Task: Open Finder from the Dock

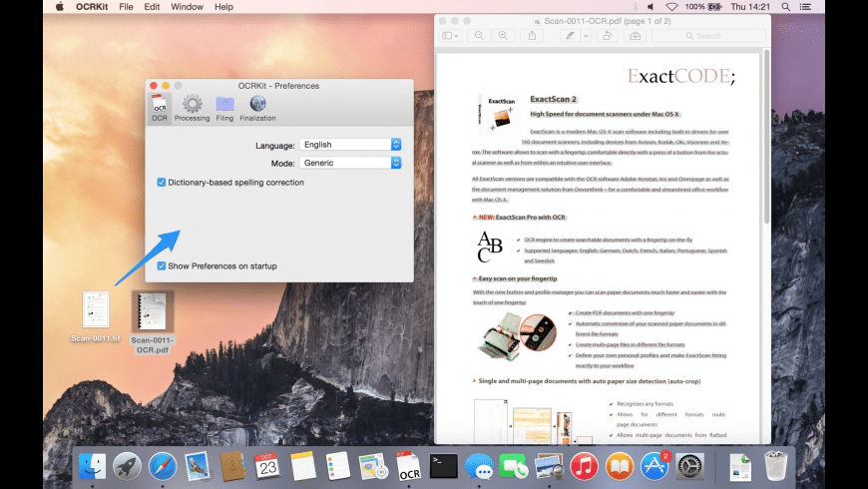Action: [x=92, y=466]
